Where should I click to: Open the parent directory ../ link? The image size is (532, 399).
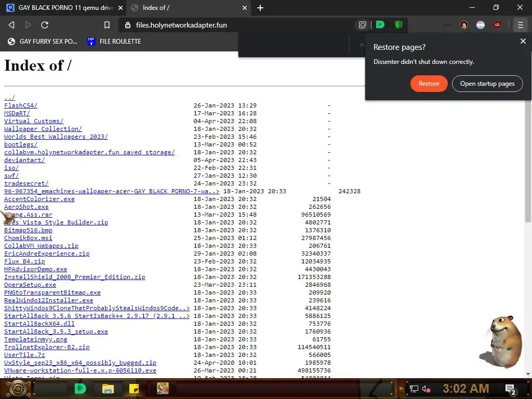(x=9, y=98)
